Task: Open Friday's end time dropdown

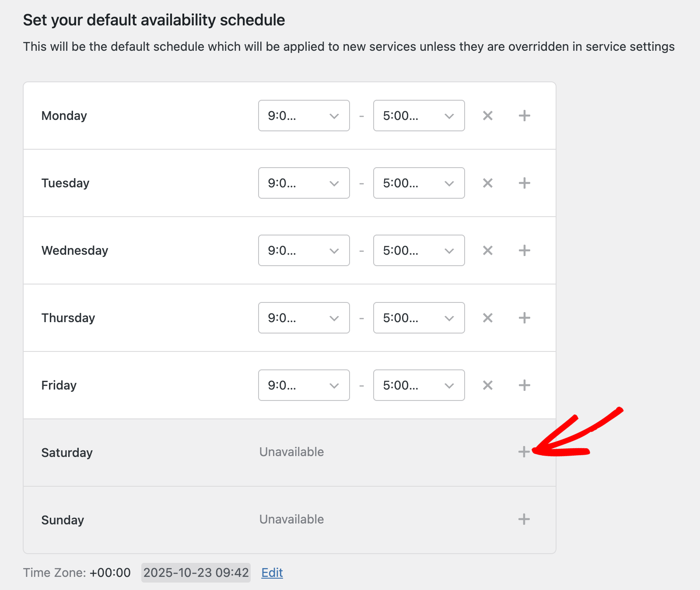Action: [x=419, y=385]
